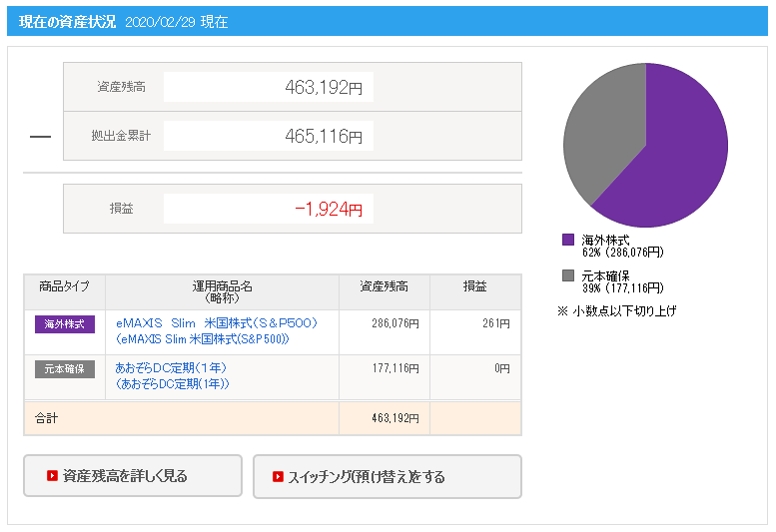Click the 現在の資産状況 header bar

pyautogui.click(x=388, y=21)
